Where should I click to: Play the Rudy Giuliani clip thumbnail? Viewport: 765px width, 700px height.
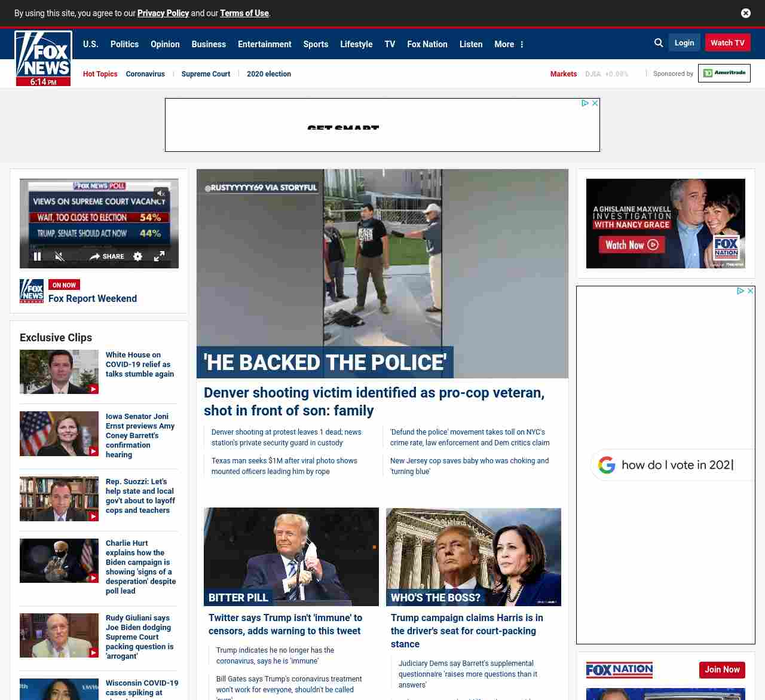[59, 635]
